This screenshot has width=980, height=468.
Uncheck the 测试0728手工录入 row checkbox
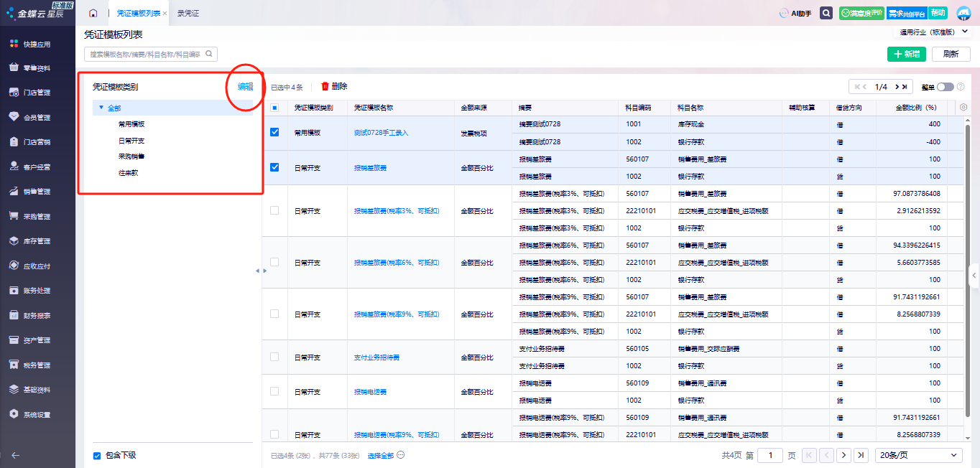click(274, 133)
